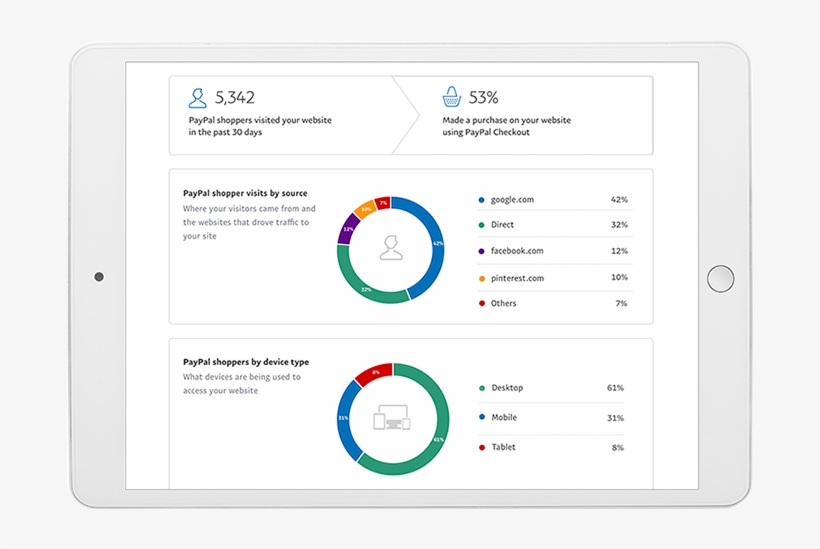Image resolution: width=820 pixels, height=549 pixels.
Task: Click the Mobile legend label
Action: 504,417
